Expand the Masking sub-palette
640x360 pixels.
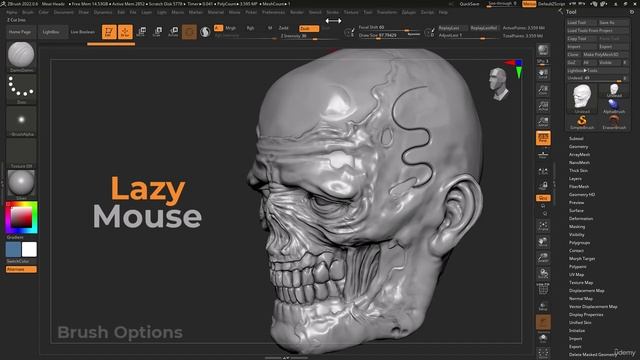click(577, 227)
